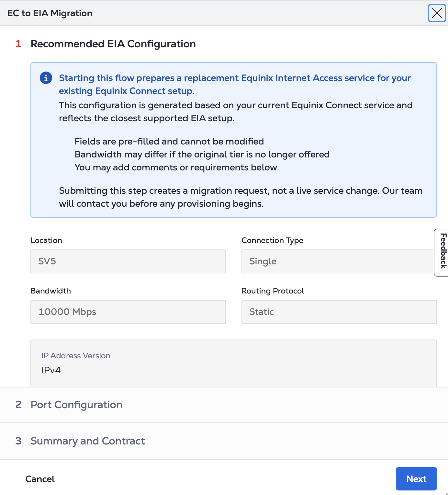The image size is (448, 495).
Task: Click the Next button
Action: tap(416, 479)
